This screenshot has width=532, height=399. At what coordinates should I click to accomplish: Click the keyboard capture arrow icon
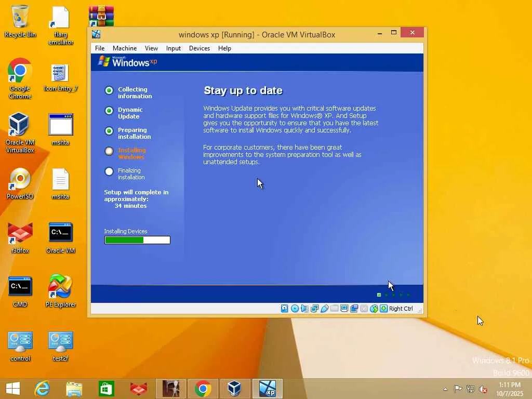(x=383, y=309)
